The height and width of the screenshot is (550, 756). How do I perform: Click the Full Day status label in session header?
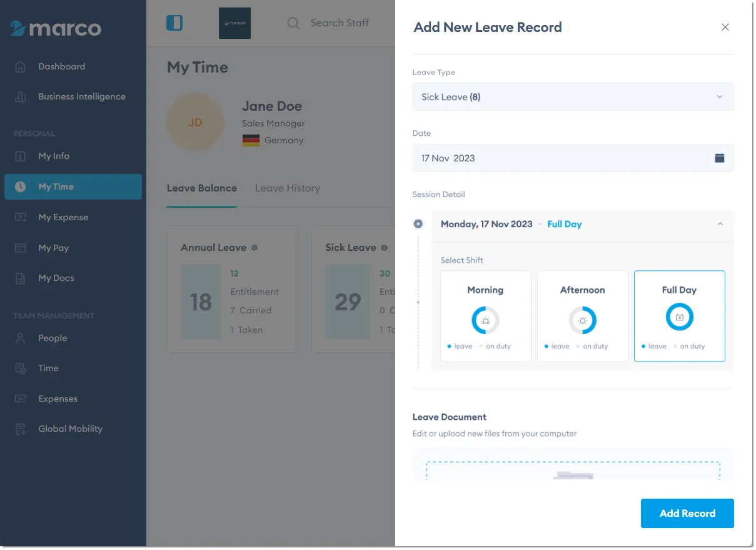point(564,224)
